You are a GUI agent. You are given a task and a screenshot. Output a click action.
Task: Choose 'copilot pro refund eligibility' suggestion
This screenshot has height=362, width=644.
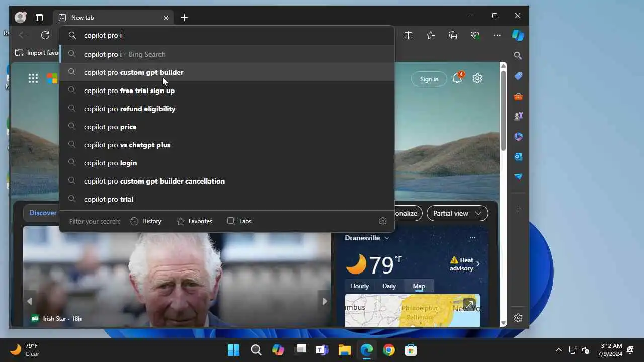pyautogui.click(x=227, y=109)
